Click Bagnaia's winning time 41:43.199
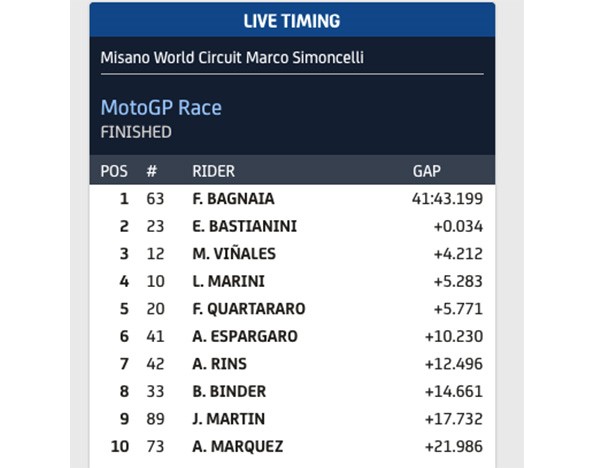The width and height of the screenshot is (595, 468). [447, 199]
